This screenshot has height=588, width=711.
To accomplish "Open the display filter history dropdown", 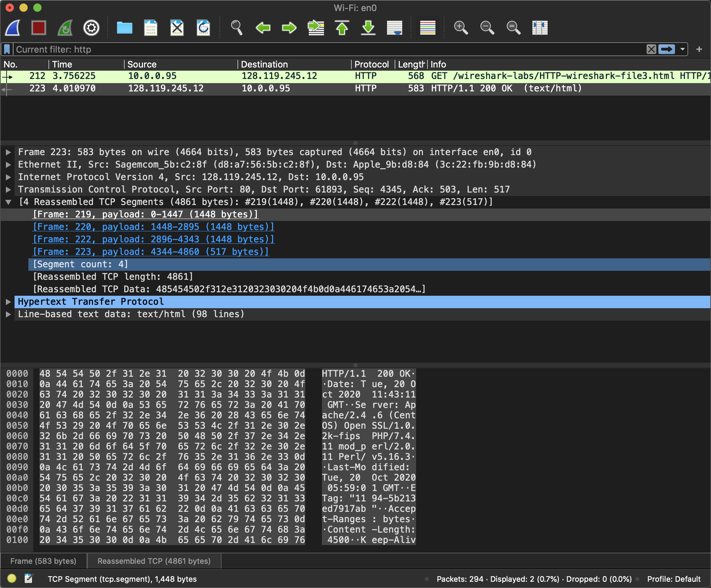I will [682, 49].
